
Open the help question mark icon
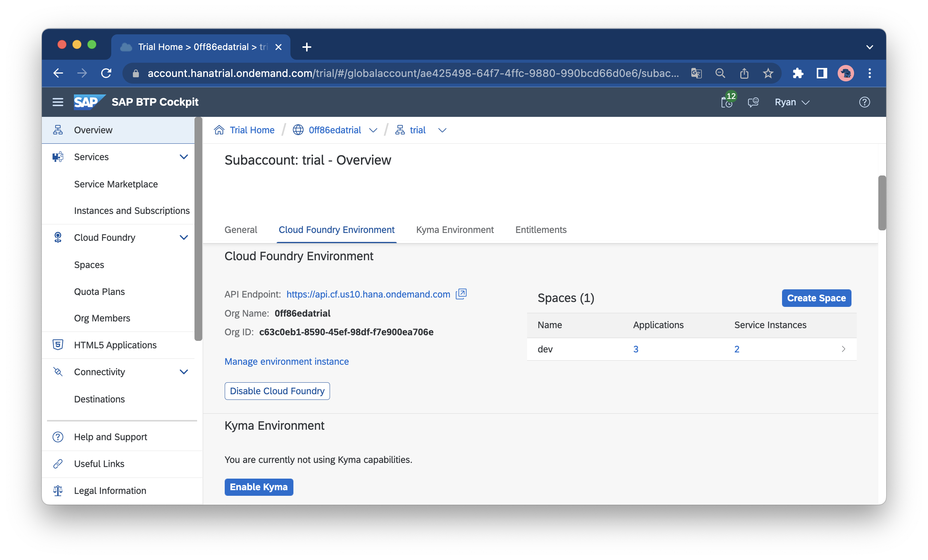tap(864, 102)
